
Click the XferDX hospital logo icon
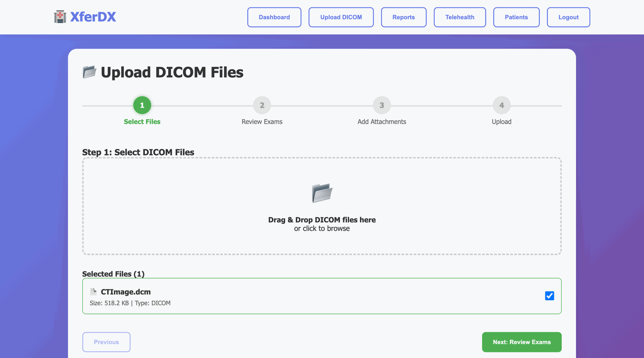[x=60, y=17]
